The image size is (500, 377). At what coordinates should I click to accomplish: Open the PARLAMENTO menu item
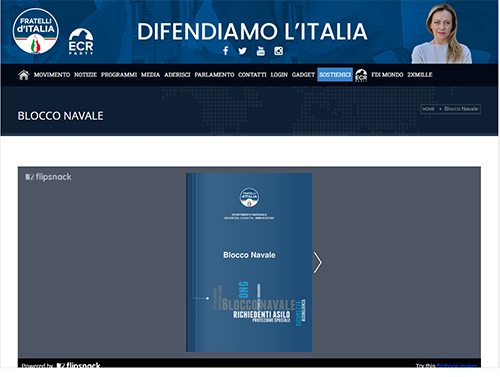[x=214, y=75]
